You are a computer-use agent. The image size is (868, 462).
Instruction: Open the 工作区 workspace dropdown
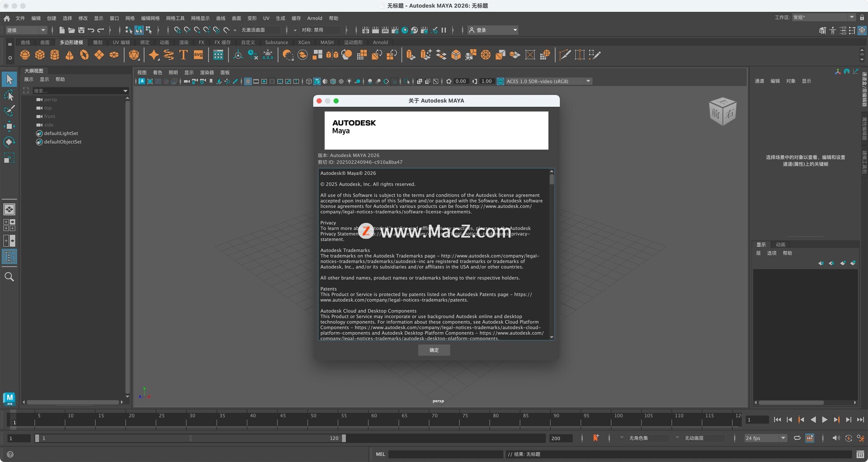click(824, 18)
